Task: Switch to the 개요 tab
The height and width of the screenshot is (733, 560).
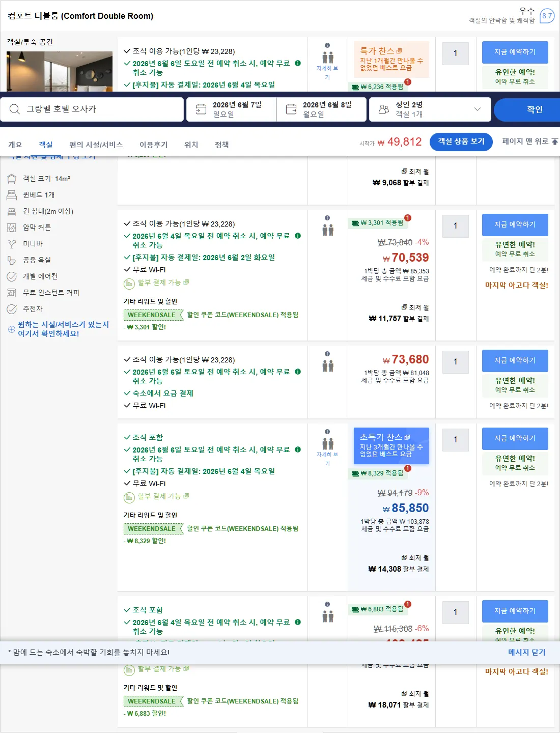Action: pos(15,145)
